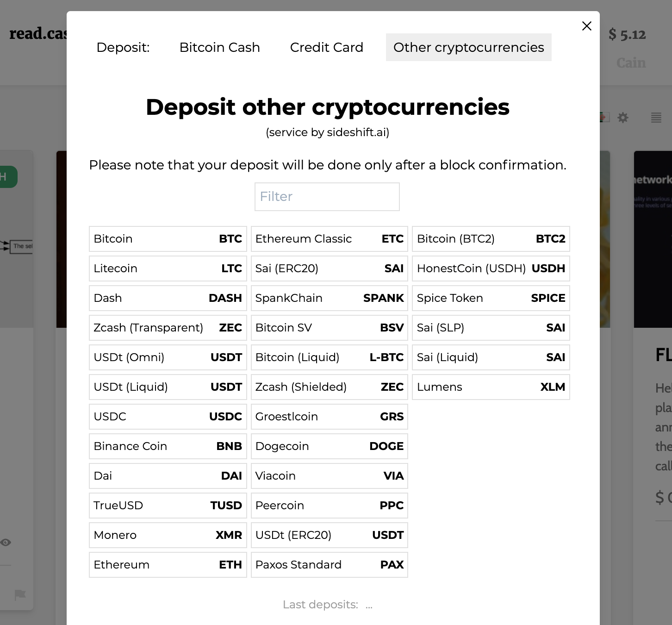Click the flag report icon
Image resolution: width=672 pixels, height=625 pixels.
[x=20, y=594]
